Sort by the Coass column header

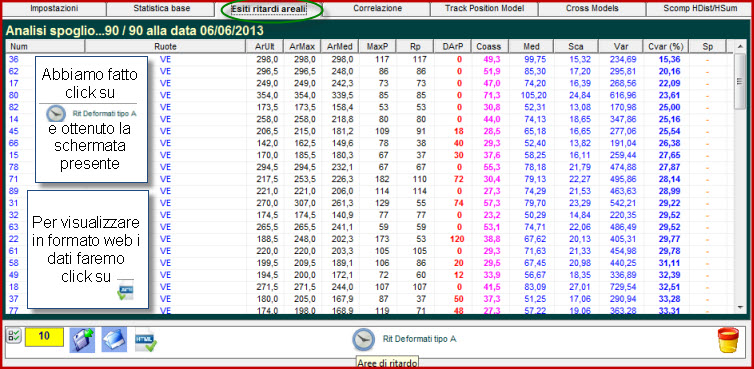coord(489,47)
